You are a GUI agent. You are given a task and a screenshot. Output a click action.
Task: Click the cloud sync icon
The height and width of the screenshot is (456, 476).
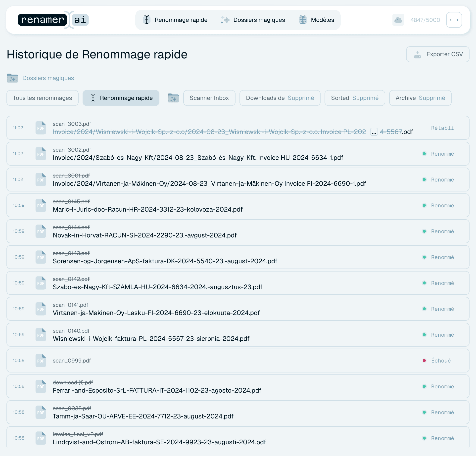[398, 20]
